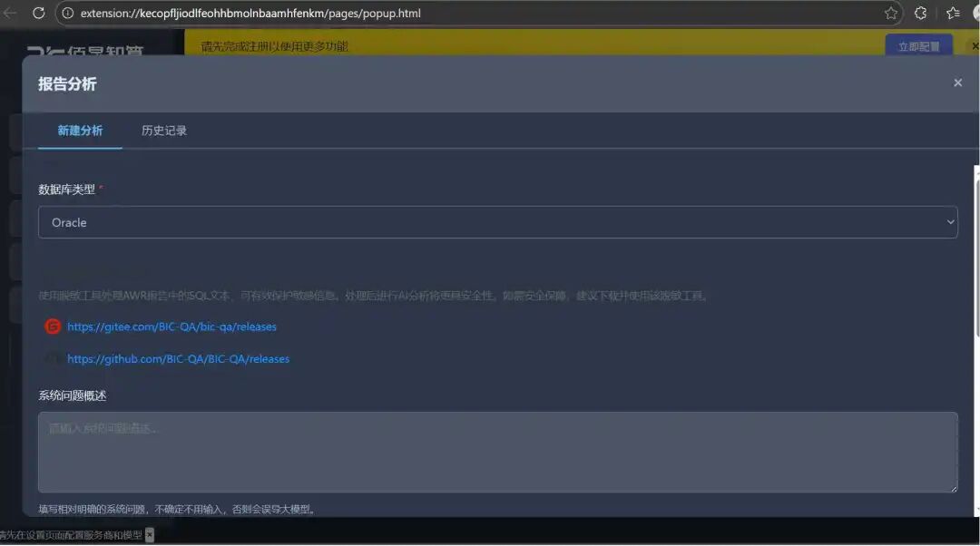This screenshot has height=546, width=980.
Task: Click the hint text starting 填写相对明确的系统问题
Action: pyautogui.click(x=178, y=509)
